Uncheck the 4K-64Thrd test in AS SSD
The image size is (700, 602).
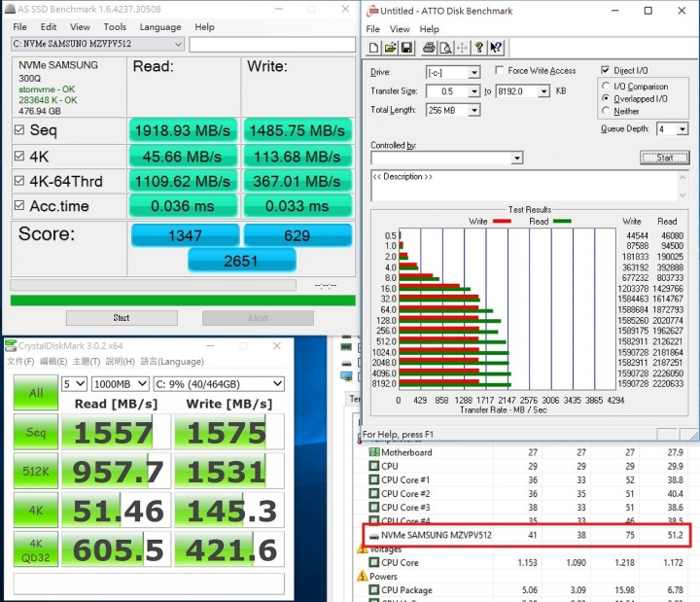pyautogui.click(x=19, y=181)
